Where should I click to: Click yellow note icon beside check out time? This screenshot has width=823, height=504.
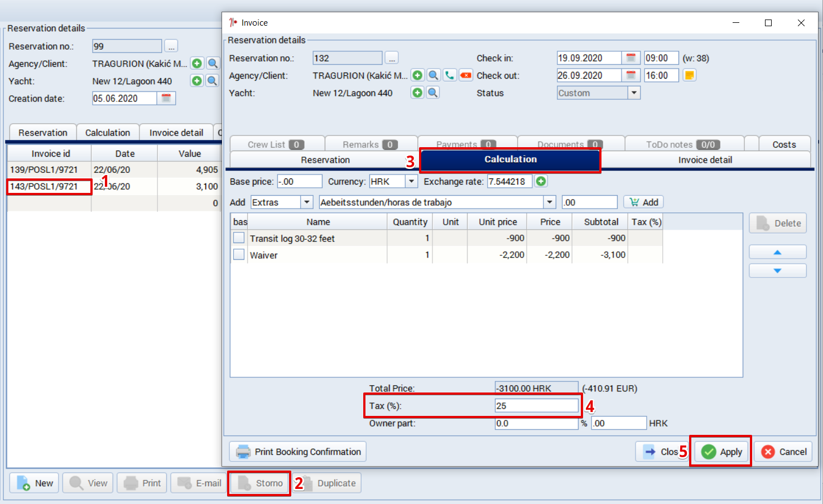pos(690,75)
